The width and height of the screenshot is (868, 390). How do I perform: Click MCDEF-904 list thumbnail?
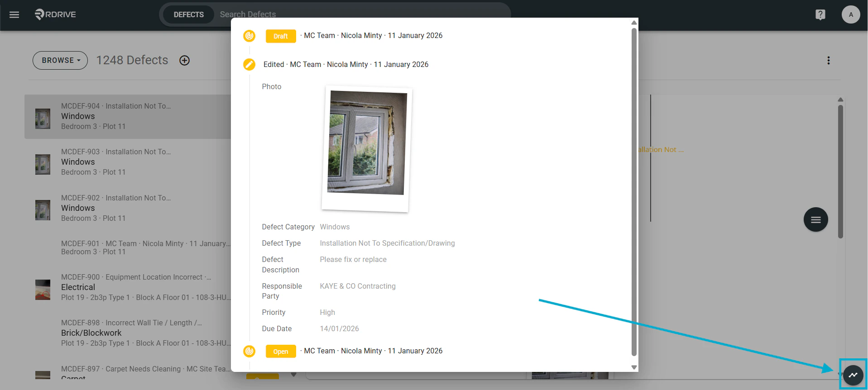(43, 119)
